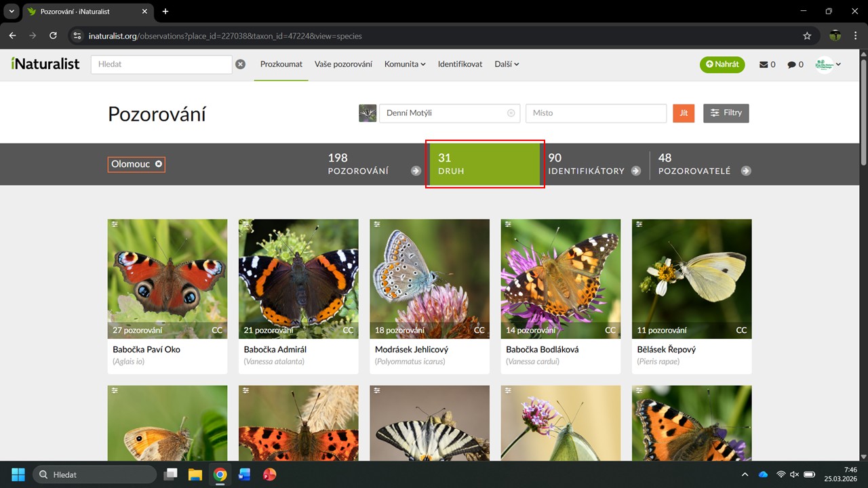The height and width of the screenshot is (488, 868).
Task: Open the comments notification bubble icon
Action: point(791,64)
